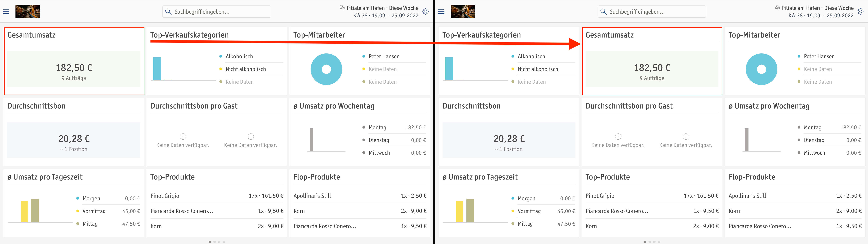Select the Nicht alkoholisch legend entry in left dashboard
Screen dimensions: 868x244
click(x=251, y=69)
